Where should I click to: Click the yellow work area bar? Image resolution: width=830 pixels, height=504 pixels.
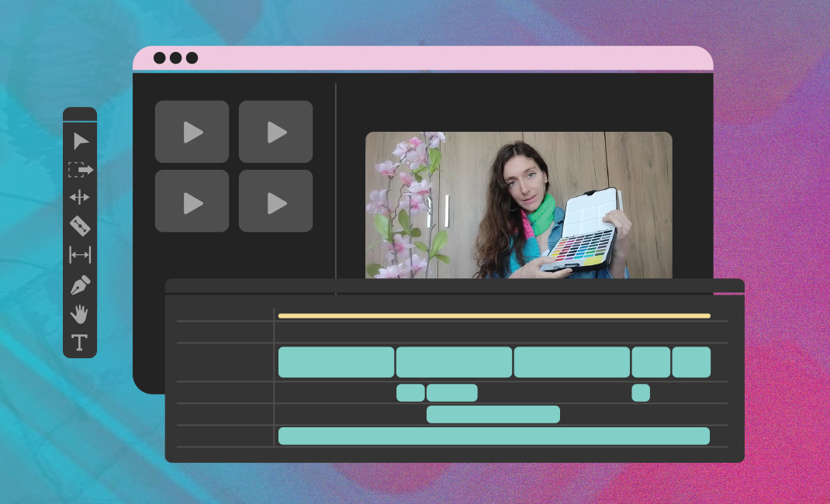[494, 316]
